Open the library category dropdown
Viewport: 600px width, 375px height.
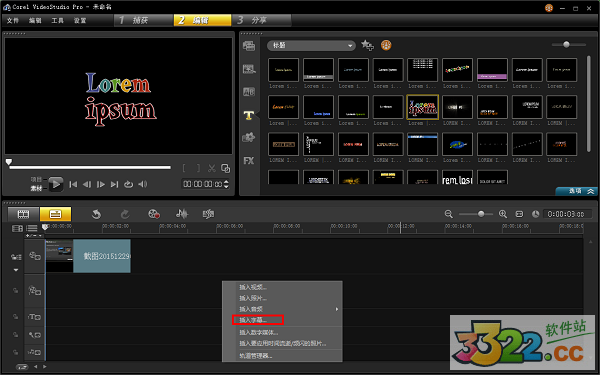tap(311, 46)
